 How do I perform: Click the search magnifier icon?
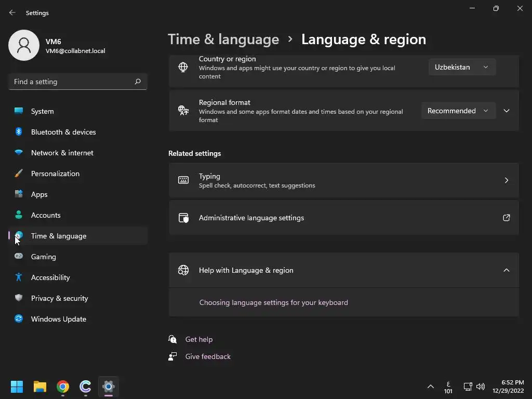point(137,82)
